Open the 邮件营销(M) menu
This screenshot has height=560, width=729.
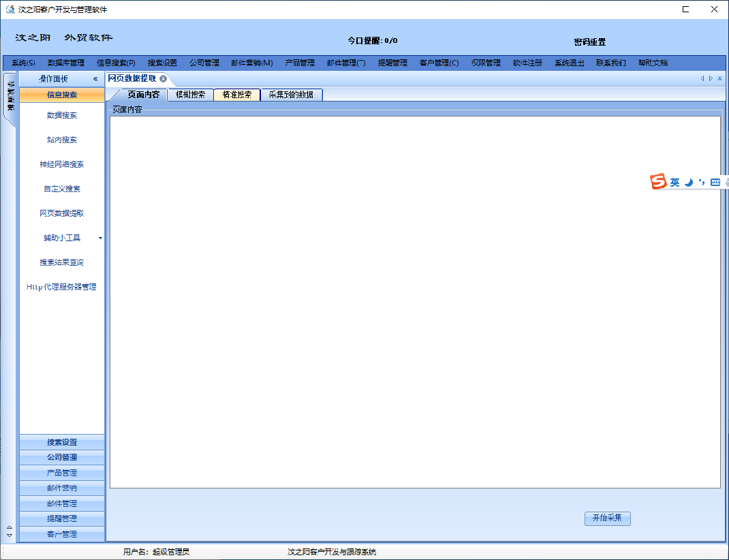click(251, 63)
